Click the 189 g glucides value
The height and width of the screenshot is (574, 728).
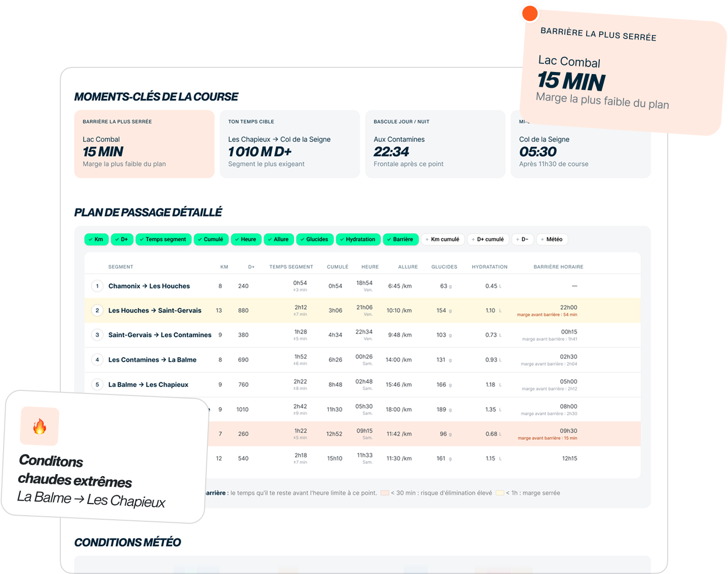[x=444, y=409]
